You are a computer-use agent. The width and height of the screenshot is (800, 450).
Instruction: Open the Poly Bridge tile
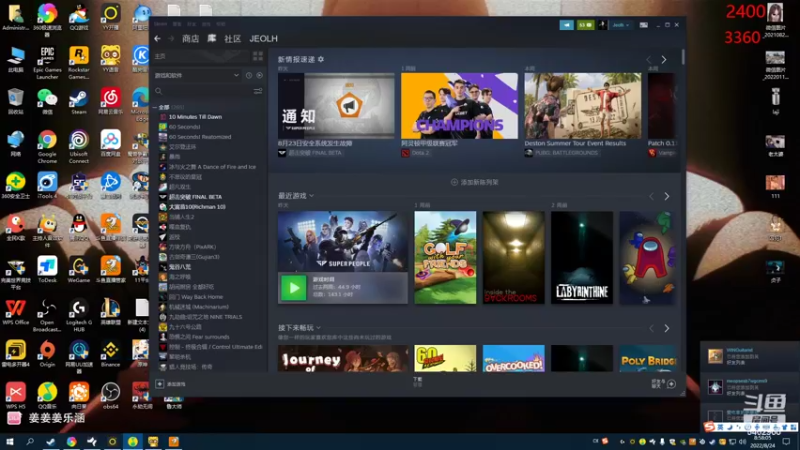point(648,358)
